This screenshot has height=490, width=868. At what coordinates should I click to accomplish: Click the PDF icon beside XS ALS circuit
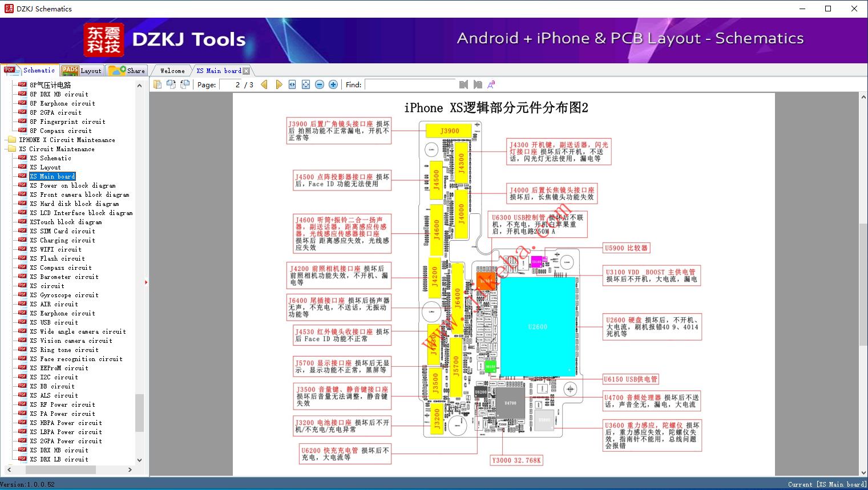tap(22, 395)
